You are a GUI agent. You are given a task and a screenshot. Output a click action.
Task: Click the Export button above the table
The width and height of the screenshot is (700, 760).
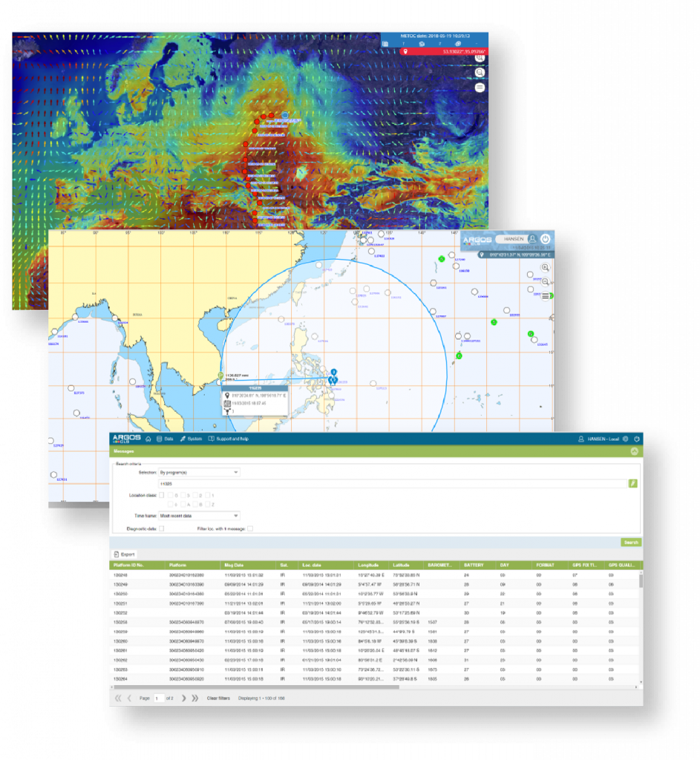(x=124, y=554)
